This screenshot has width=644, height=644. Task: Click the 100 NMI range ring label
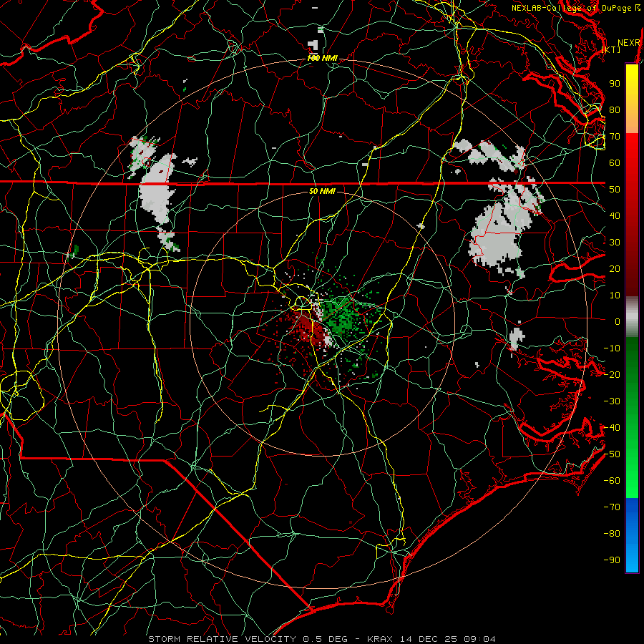tap(323, 59)
